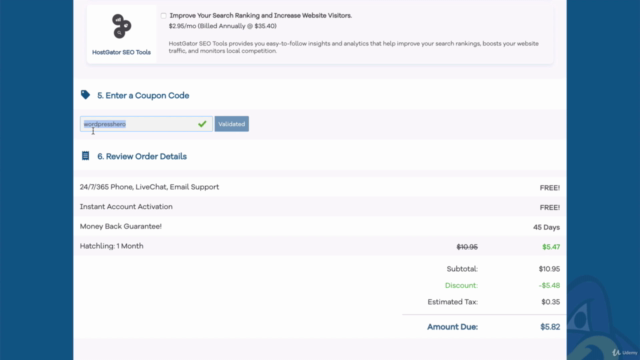Click '24/7/365 Phone, LiveChat, Email Support' row
This screenshot has height=360, width=640.
(x=320, y=187)
